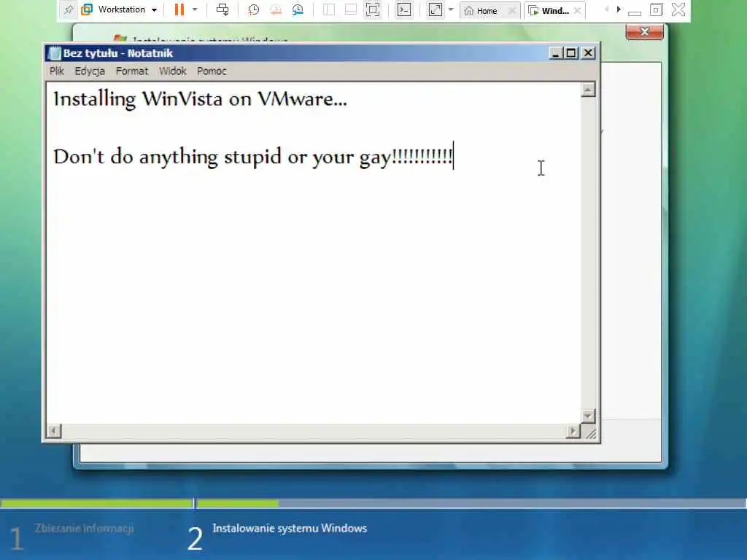Close the Wind... virtual machine tab

coord(578,10)
